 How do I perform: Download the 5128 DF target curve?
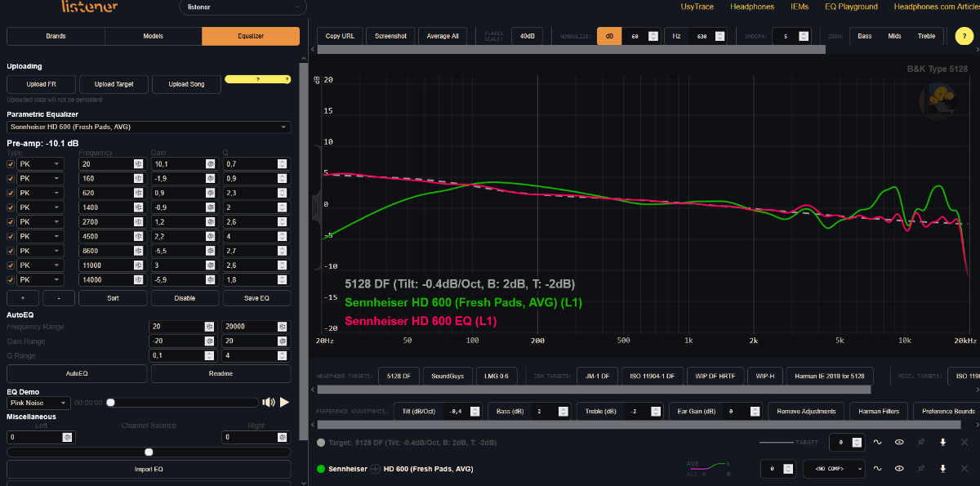942,442
